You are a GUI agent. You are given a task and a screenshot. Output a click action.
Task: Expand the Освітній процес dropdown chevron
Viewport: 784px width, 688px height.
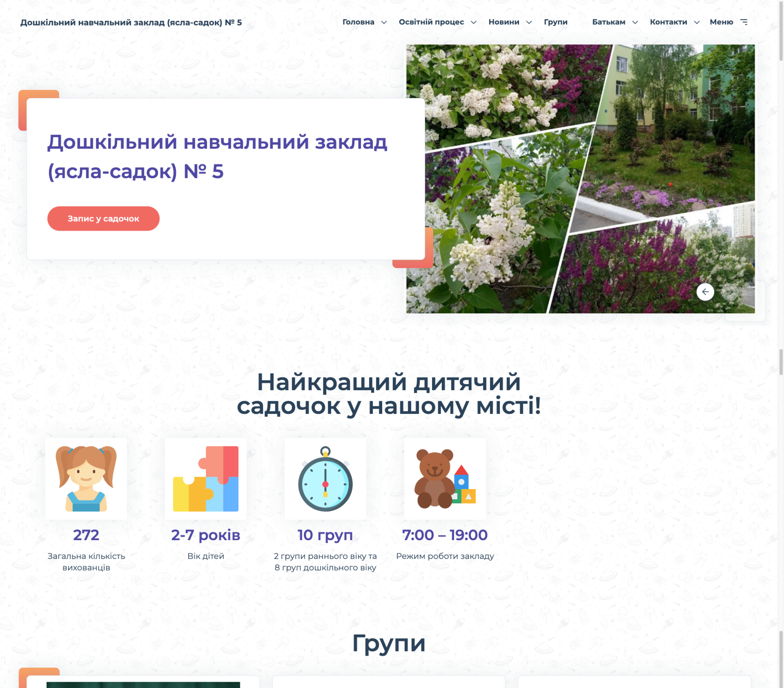(x=474, y=22)
